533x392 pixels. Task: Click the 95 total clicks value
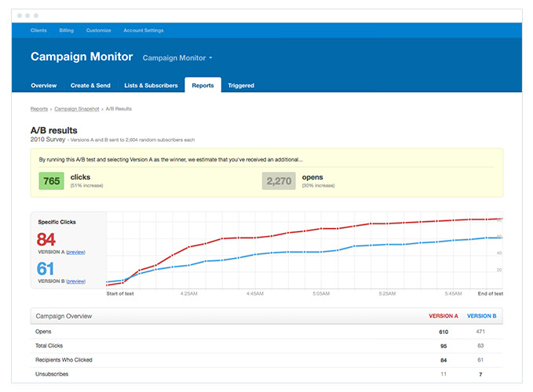pos(444,347)
